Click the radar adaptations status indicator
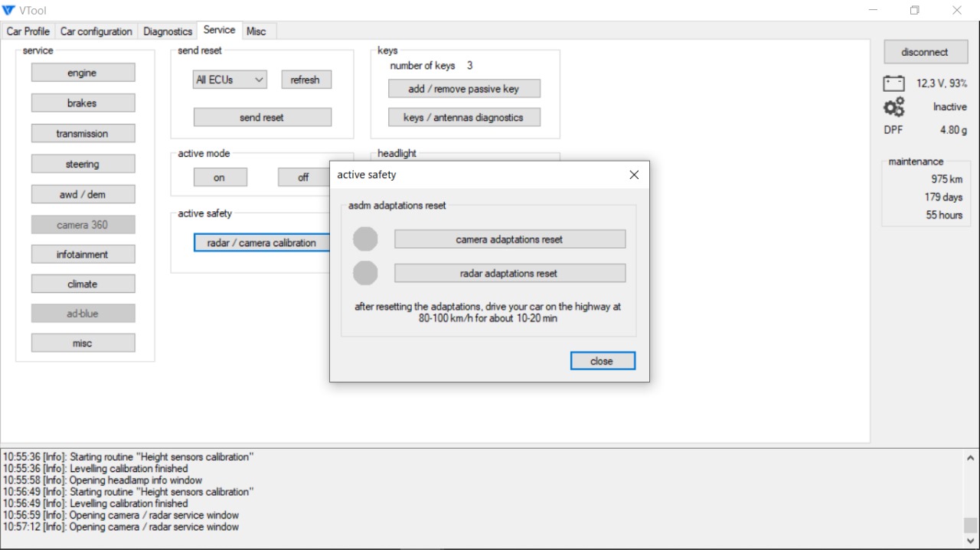 [365, 273]
